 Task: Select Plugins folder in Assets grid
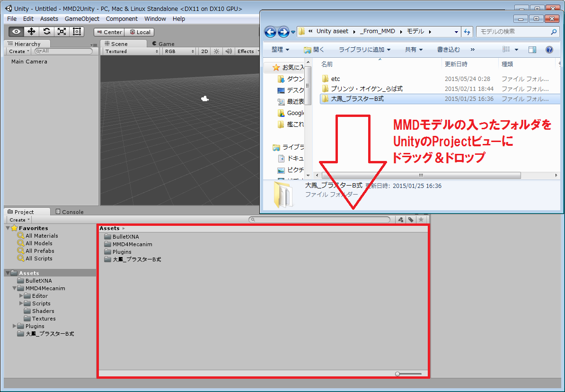point(118,252)
